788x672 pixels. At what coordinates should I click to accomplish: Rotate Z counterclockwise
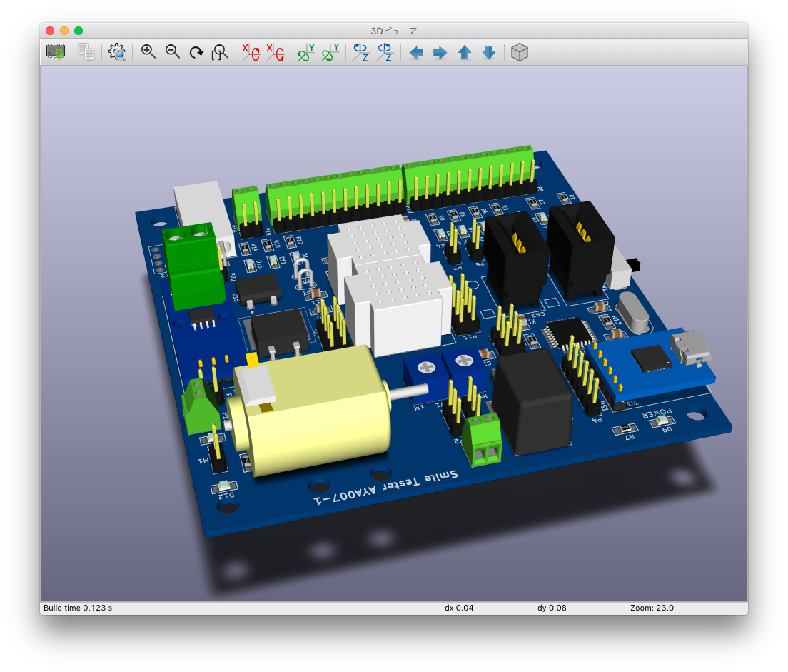(385, 52)
